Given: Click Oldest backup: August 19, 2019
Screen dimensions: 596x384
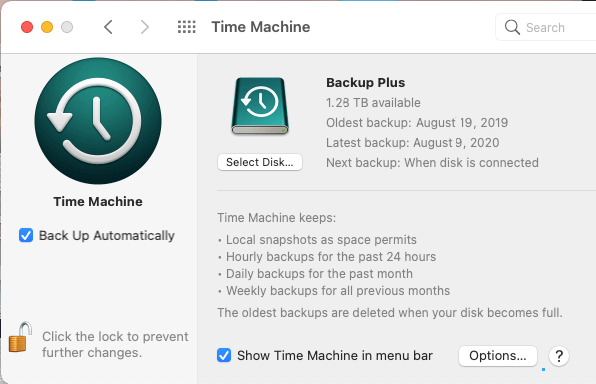Looking at the screenshot, I should 417,123.
